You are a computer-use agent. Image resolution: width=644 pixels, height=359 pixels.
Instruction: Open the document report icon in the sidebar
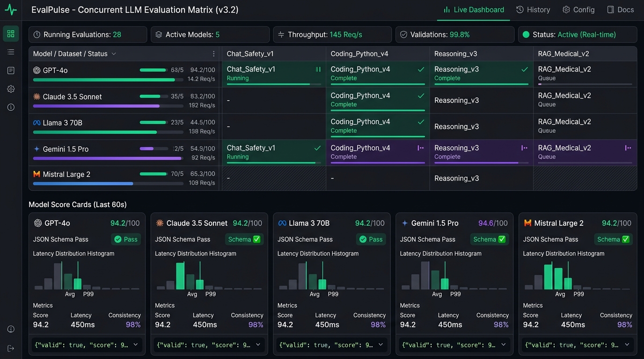(x=11, y=71)
